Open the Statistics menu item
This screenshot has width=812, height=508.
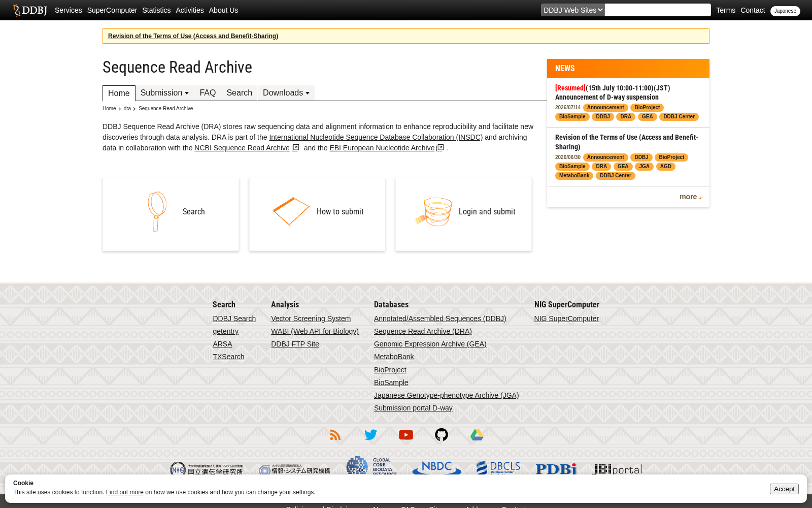[x=156, y=10]
